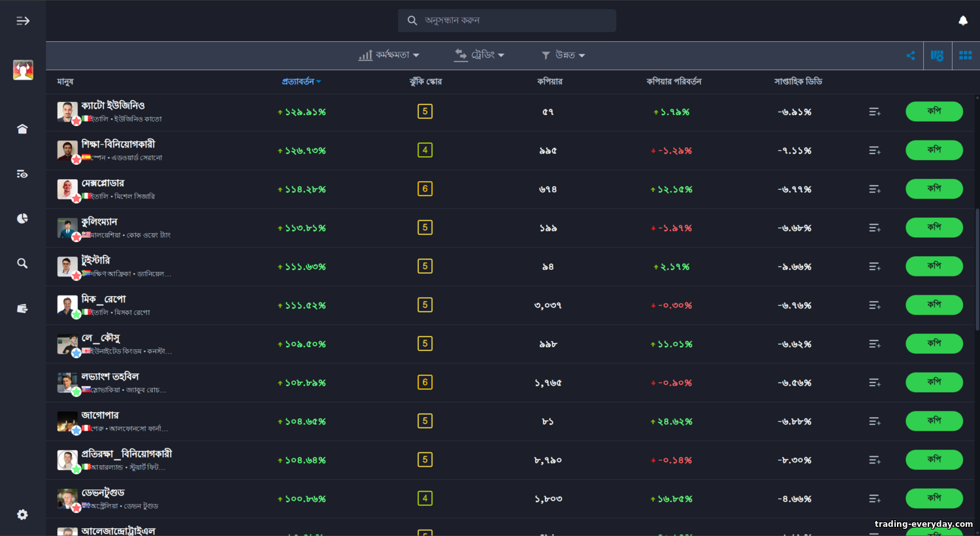This screenshot has height=536, width=980.
Task: Click the অনুসন্ধান করুন search field
Action: (x=516, y=21)
